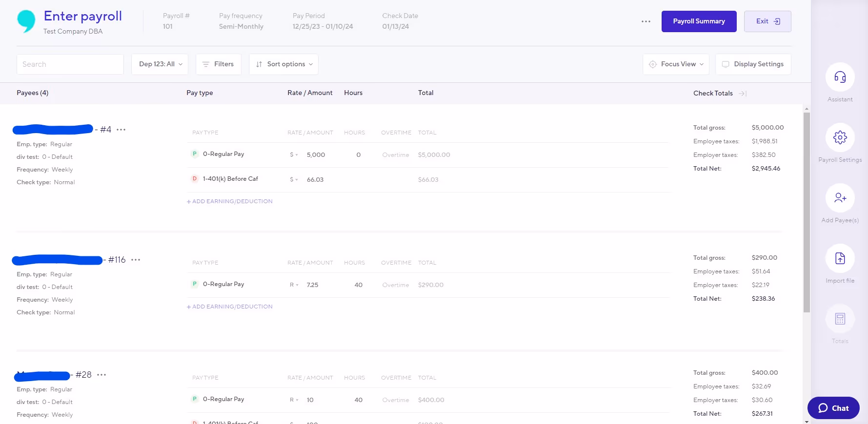
Task: Open Display Settings
Action: [753, 64]
